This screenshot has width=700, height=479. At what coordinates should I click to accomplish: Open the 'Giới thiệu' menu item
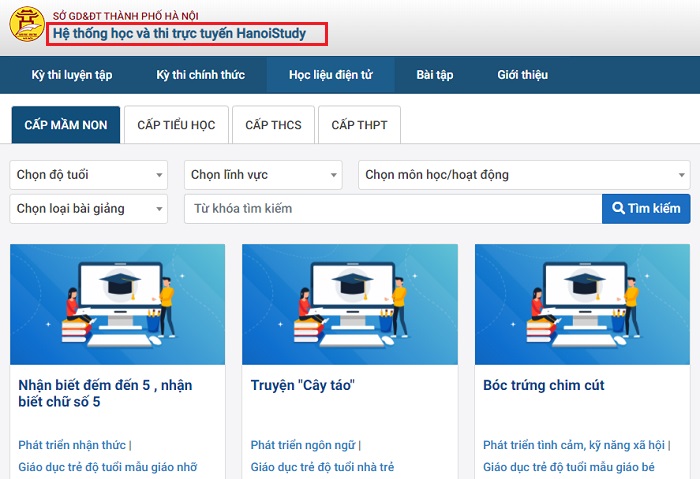(x=523, y=75)
